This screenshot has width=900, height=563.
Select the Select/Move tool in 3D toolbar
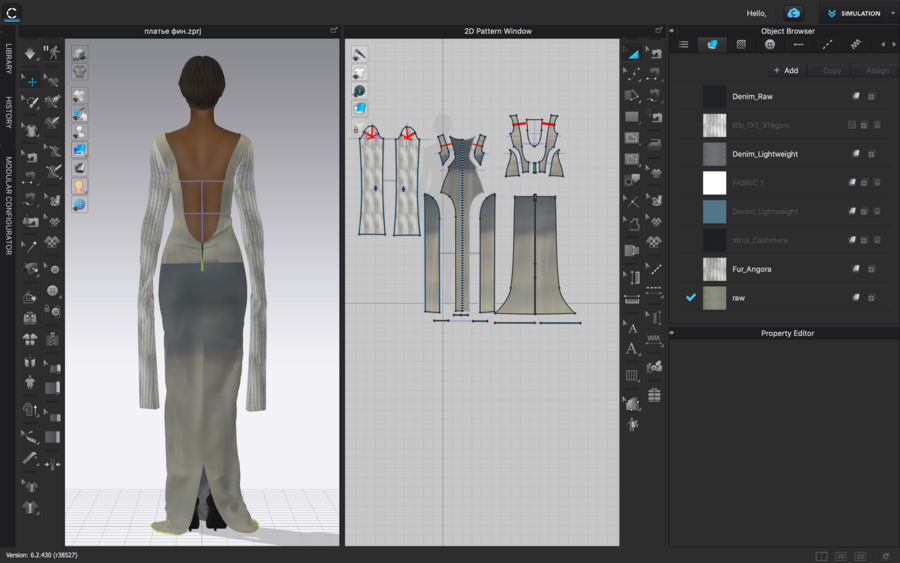click(31, 81)
